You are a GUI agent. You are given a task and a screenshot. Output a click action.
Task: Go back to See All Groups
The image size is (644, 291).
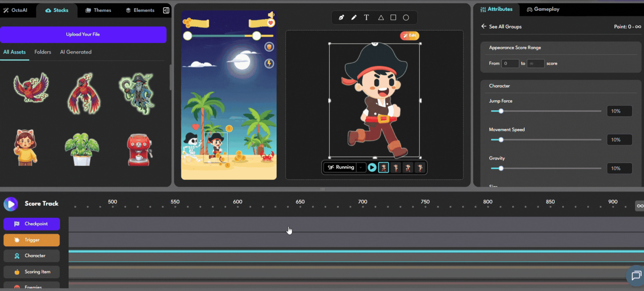coord(501,27)
